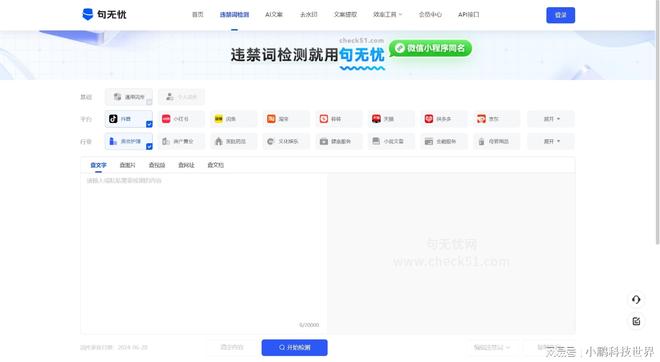660x362 pixels.
Task: Switch to the 查视频 tab
Action: 157,165
